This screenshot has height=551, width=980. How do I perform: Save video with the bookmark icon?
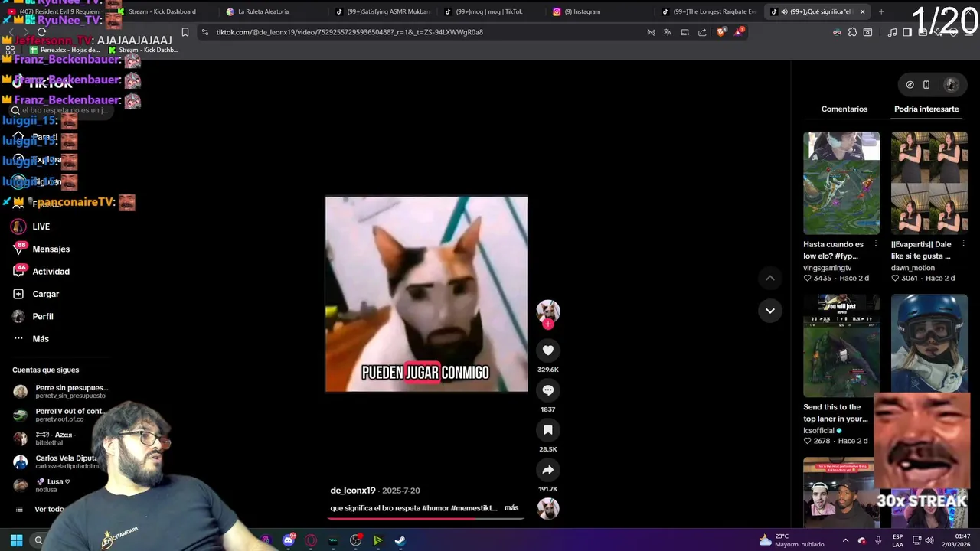(x=547, y=430)
